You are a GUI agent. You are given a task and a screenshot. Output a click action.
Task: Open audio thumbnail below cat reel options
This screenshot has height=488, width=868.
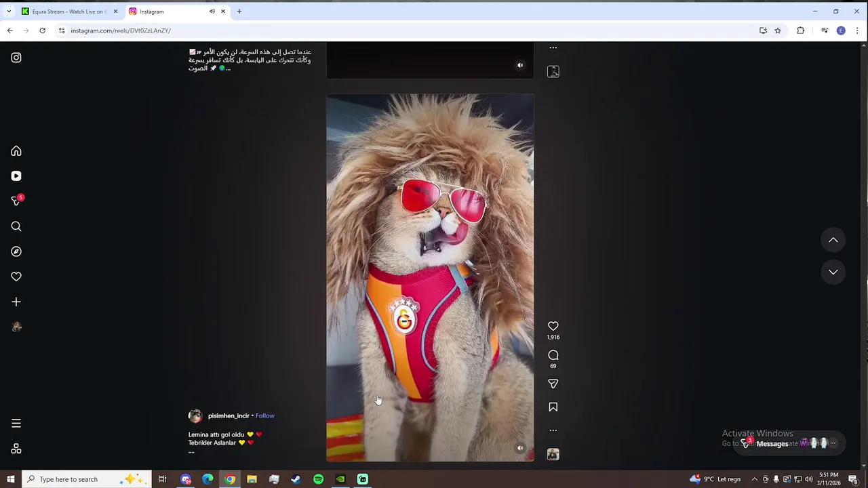click(x=553, y=454)
